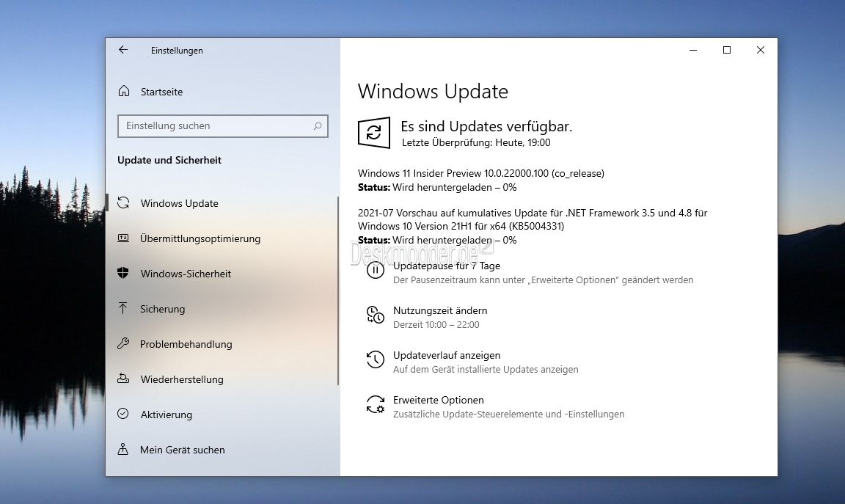Click the Wiederherstellung recovery icon

pos(123,379)
